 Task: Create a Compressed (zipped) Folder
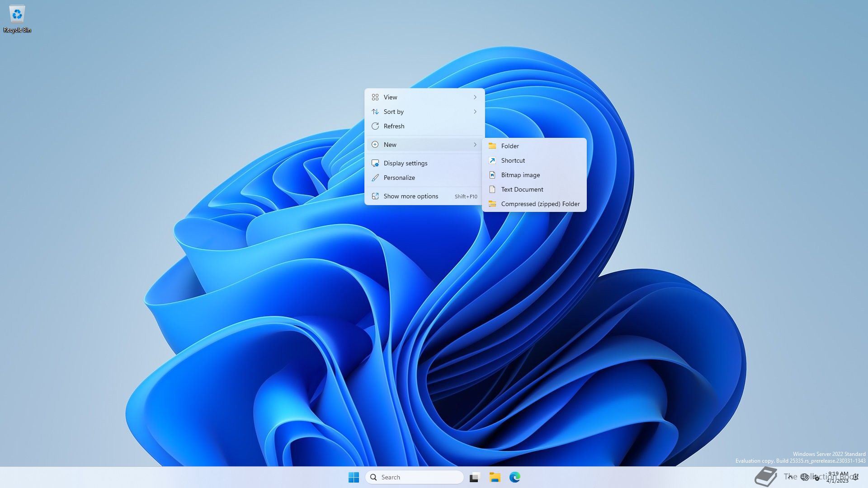(534, 204)
